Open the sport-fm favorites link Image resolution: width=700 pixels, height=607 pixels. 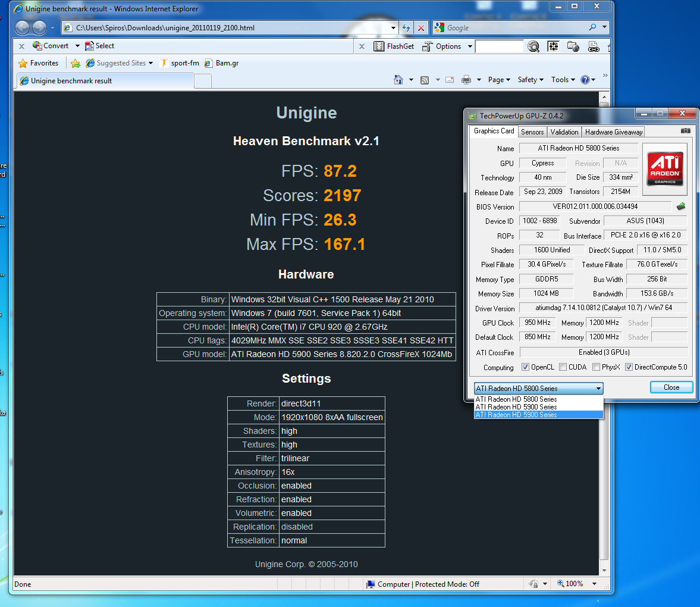180,63
